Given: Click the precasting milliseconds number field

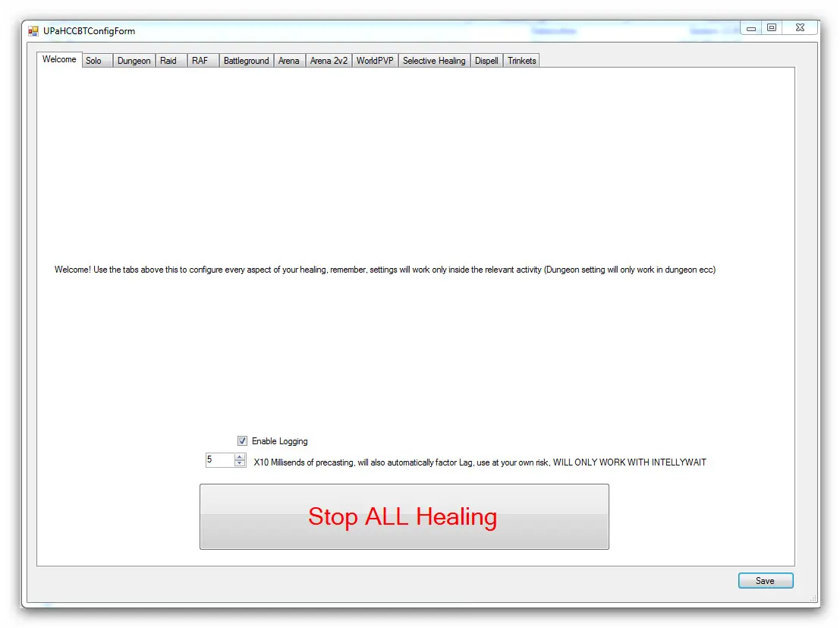Looking at the screenshot, I should tap(219, 460).
